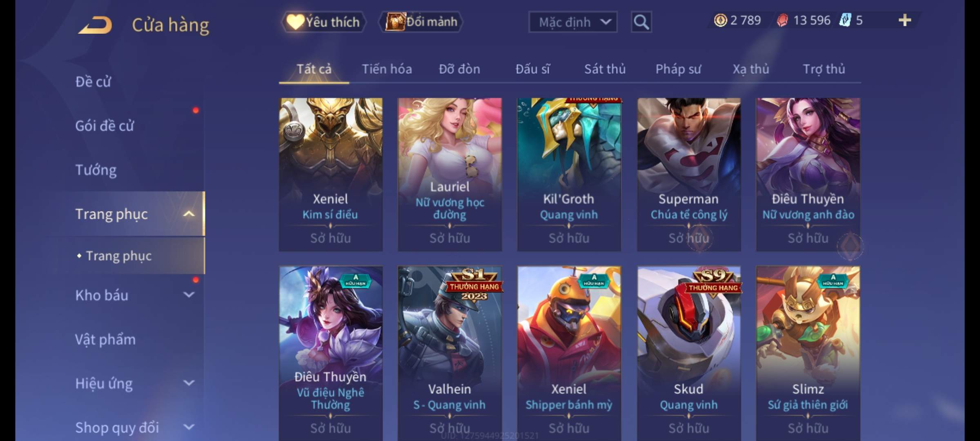Switch to the Pháp sư tab

[x=678, y=69]
